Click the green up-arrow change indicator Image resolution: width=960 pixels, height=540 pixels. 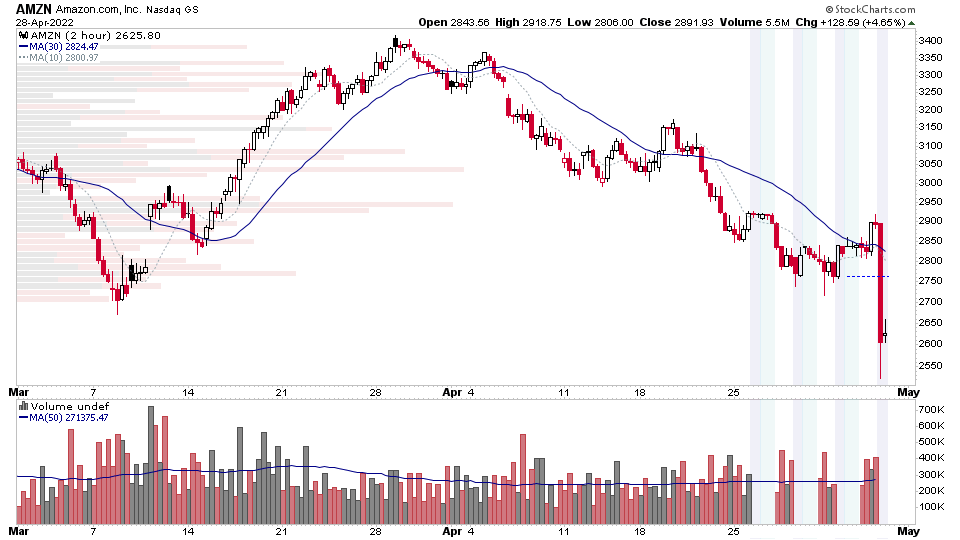tap(912, 23)
